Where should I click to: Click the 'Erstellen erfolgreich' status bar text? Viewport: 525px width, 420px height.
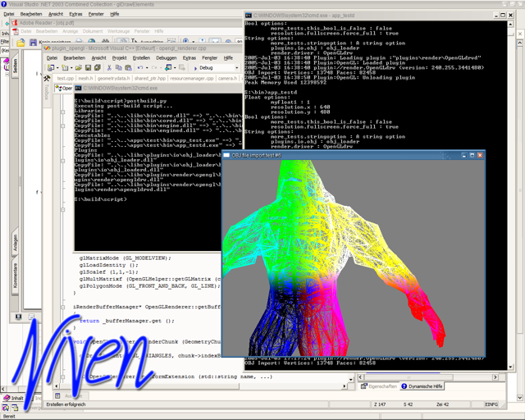66,404
